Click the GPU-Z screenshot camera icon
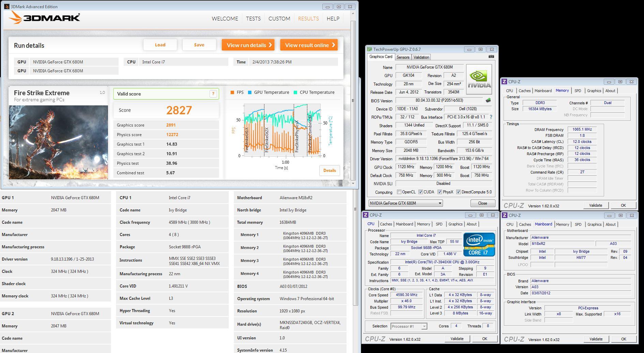Screen dimensions: 644x353 [491, 57]
